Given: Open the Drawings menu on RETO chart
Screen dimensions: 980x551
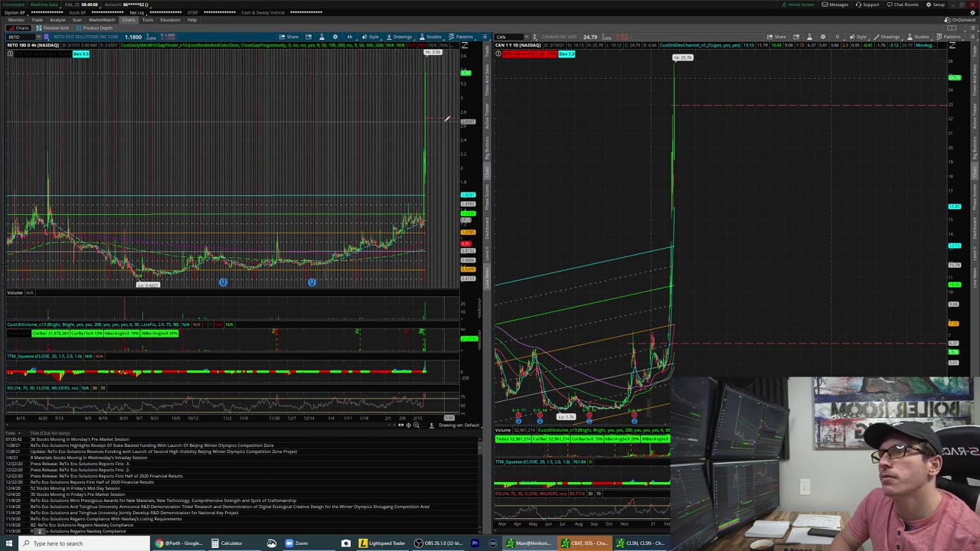Looking at the screenshot, I should point(400,37).
